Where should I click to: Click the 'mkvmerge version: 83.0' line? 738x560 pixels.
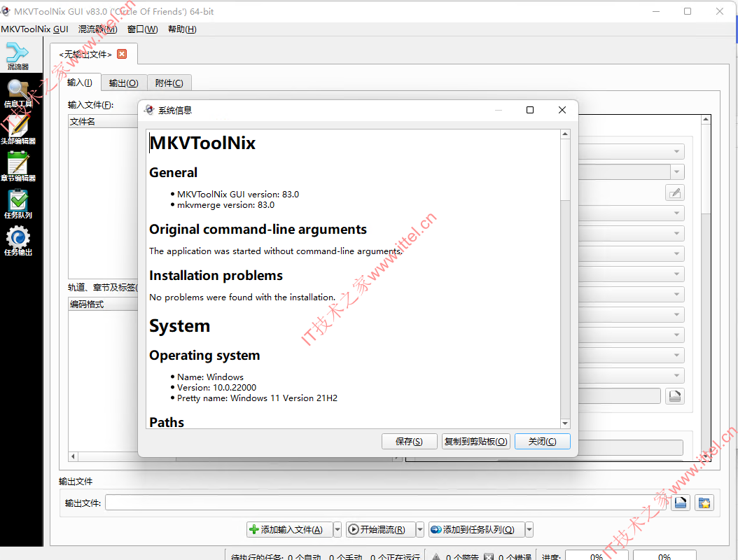pos(225,205)
